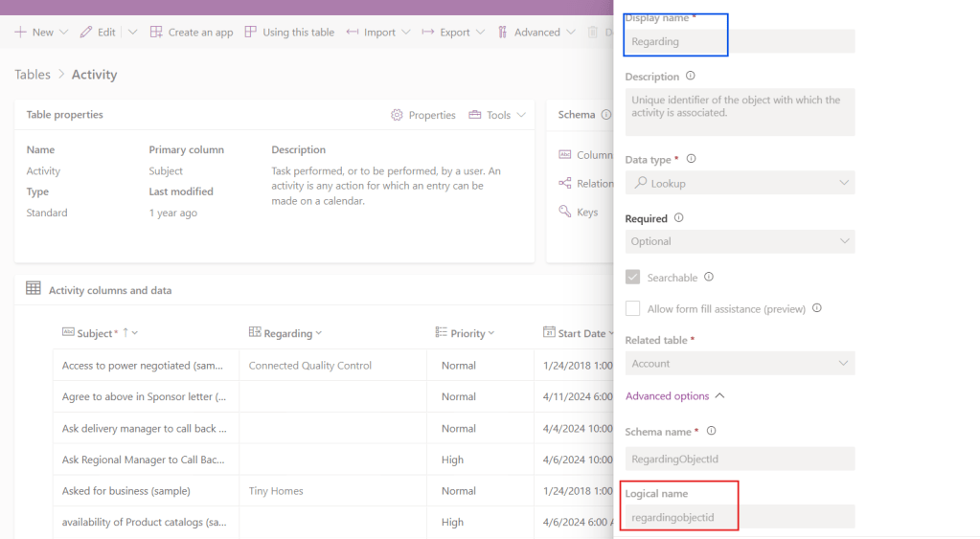The height and width of the screenshot is (539, 980).
Task: Open Priority column header menu
Action: [x=465, y=333]
